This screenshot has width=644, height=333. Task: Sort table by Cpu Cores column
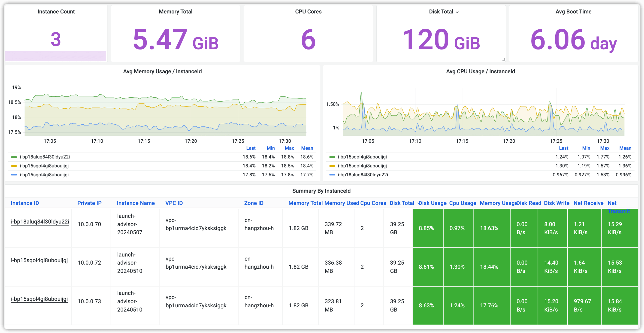pyautogui.click(x=373, y=203)
